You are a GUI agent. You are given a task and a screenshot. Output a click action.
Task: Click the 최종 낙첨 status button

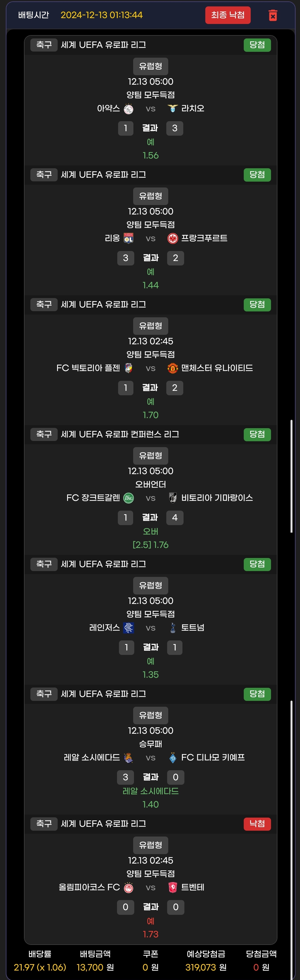click(x=228, y=15)
